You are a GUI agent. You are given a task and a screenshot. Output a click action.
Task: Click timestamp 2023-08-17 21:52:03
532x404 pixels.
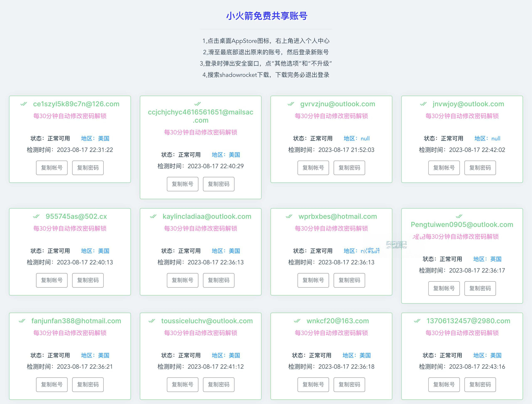[x=346, y=150]
